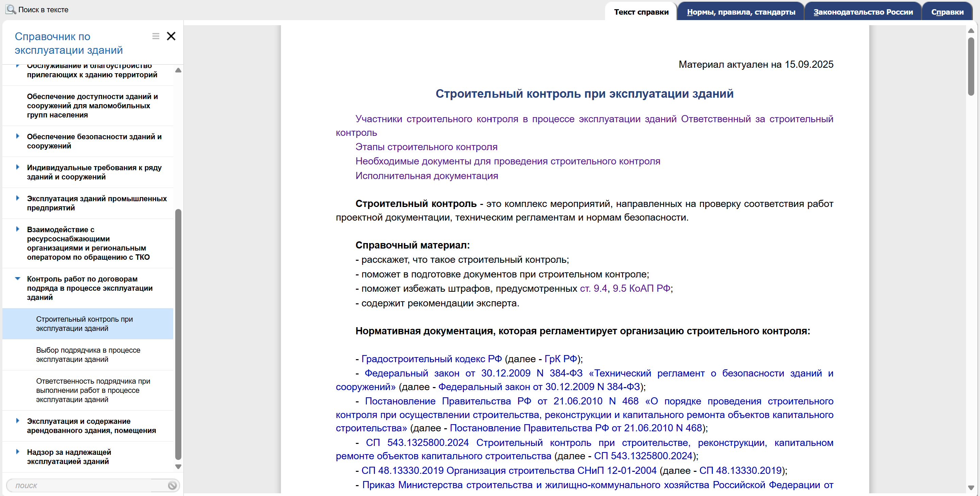Jump to Исполнительная документация section

[x=426, y=176]
